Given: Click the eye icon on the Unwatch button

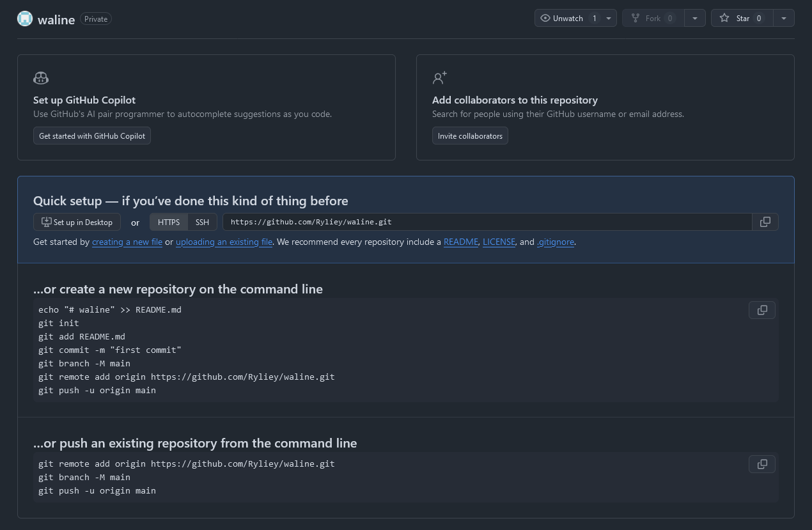Looking at the screenshot, I should coord(545,18).
